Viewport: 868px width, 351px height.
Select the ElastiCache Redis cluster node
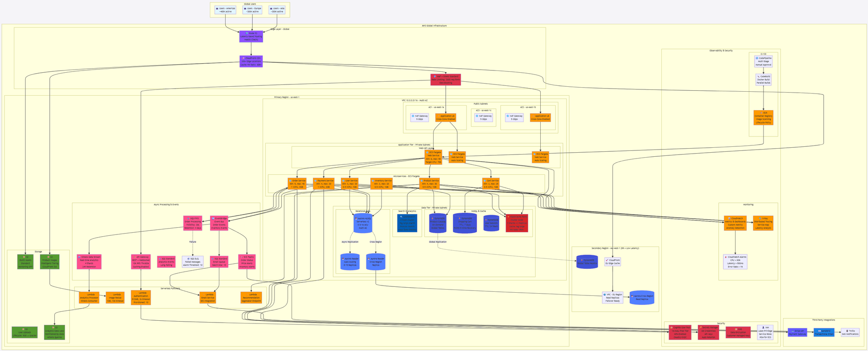tap(516, 223)
